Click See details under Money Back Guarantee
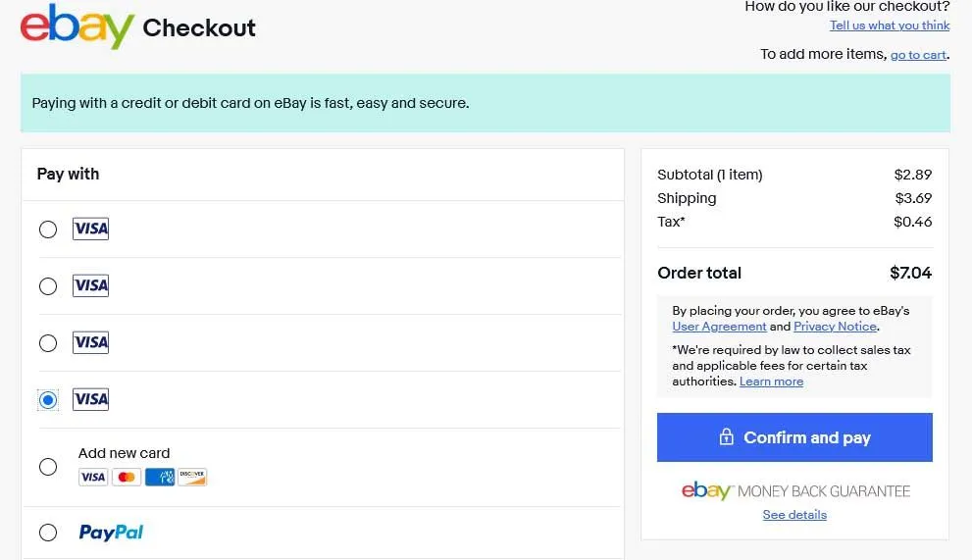Screen dimensions: 972x560 794,515
